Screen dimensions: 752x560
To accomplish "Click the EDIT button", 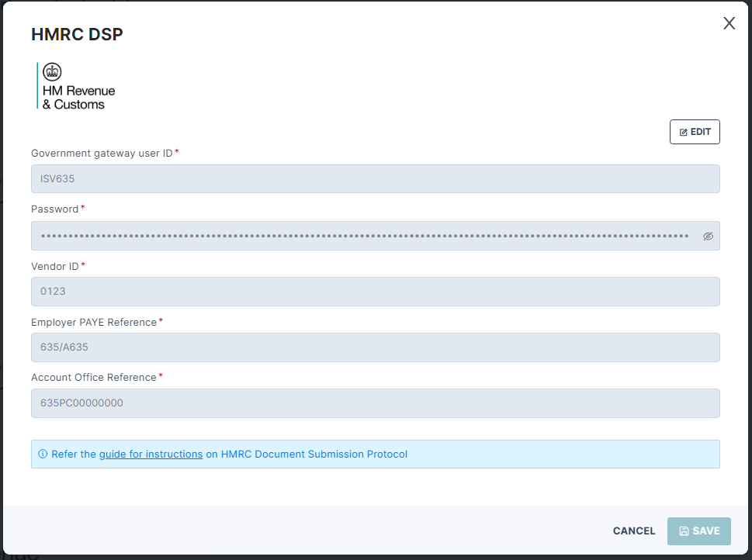I will [695, 132].
